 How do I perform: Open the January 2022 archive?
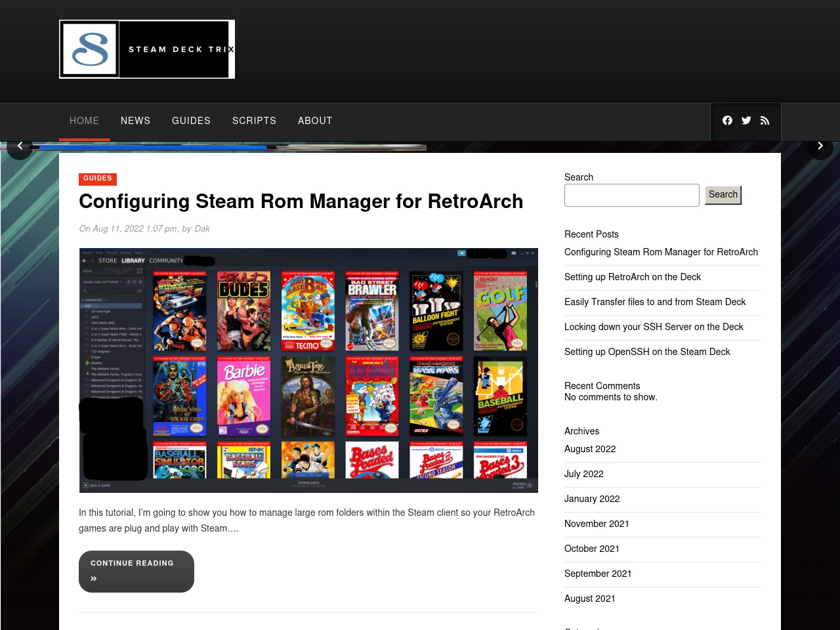click(x=592, y=499)
